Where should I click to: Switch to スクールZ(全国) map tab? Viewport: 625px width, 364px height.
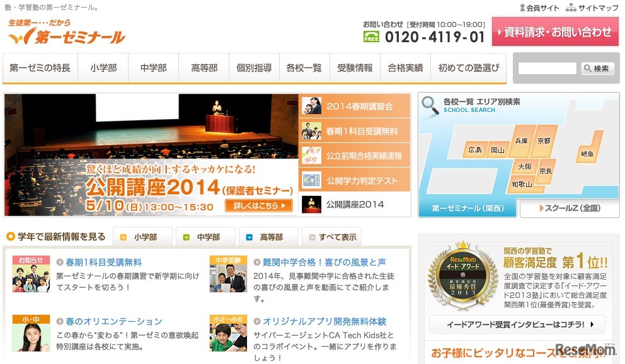pos(570,208)
